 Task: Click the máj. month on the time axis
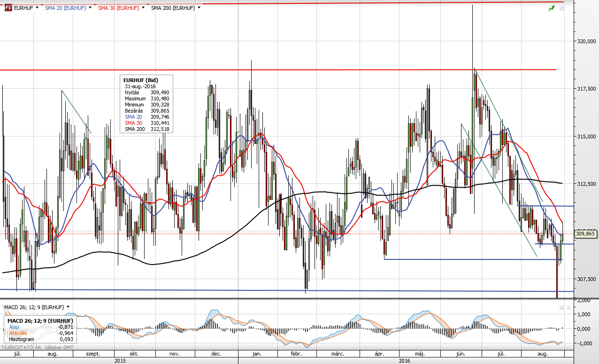click(x=420, y=354)
